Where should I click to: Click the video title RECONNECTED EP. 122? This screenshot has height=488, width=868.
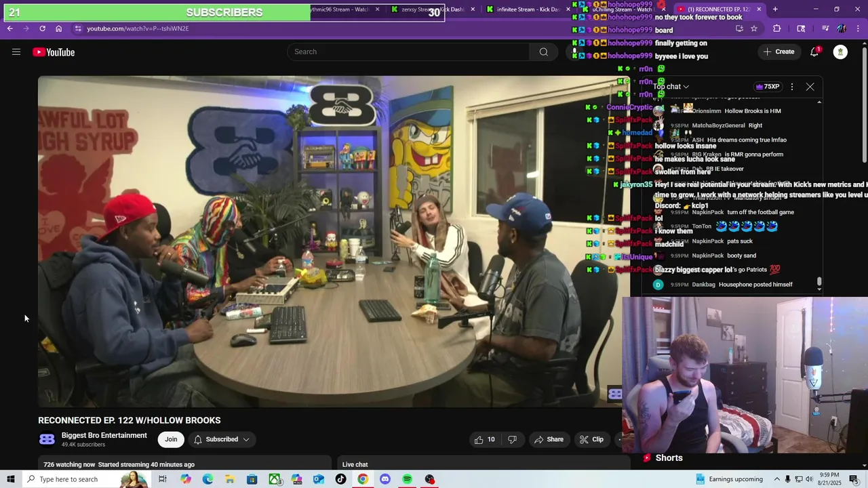coord(129,420)
